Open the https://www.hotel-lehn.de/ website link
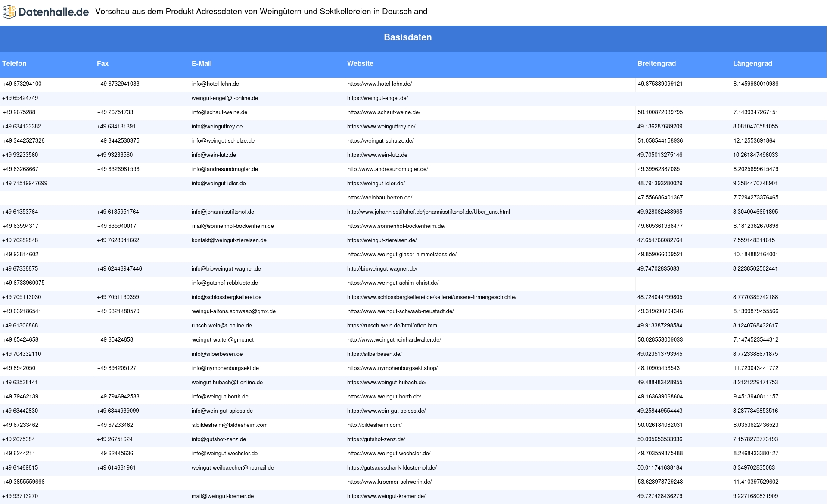 coord(379,84)
